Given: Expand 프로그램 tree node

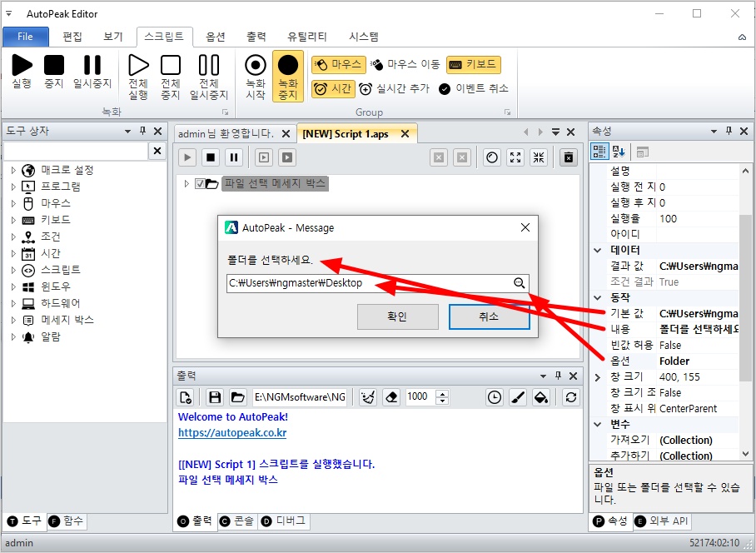Looking at the screenshot, I should (13, 187).
